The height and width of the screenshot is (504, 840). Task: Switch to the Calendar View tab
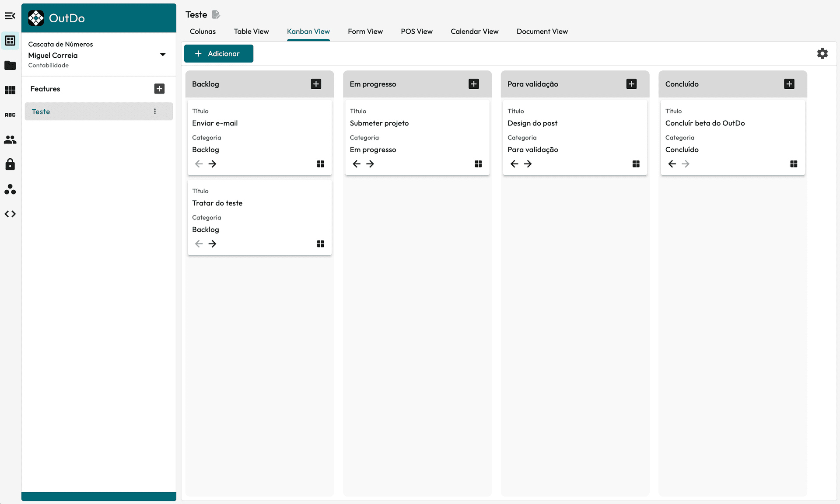(474, 31)
